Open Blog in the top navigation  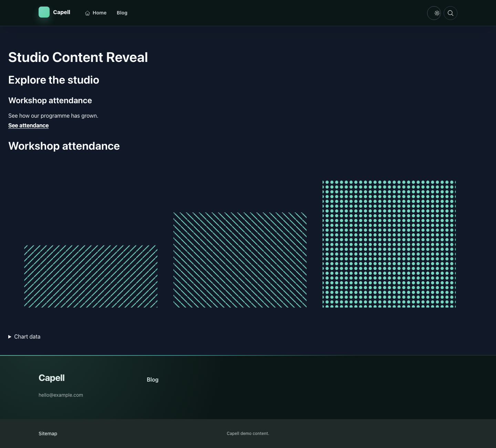(122, 13)
